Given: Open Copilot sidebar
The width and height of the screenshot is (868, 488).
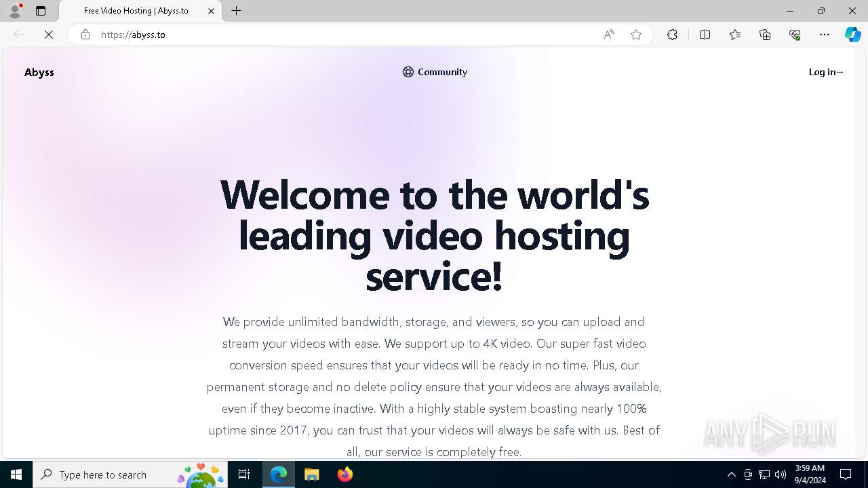Looking at the screenshot, I should point(852,35).
